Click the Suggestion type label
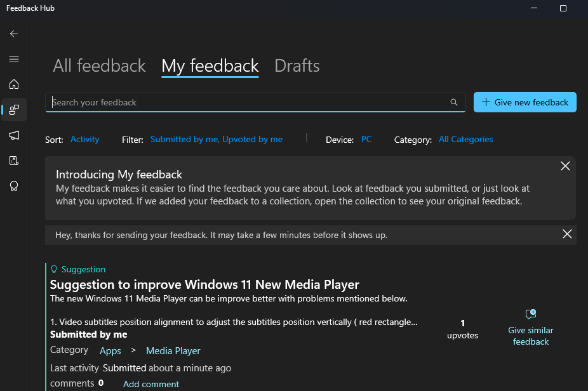Screen dimensions: 588x391 [x=83, y=269]
